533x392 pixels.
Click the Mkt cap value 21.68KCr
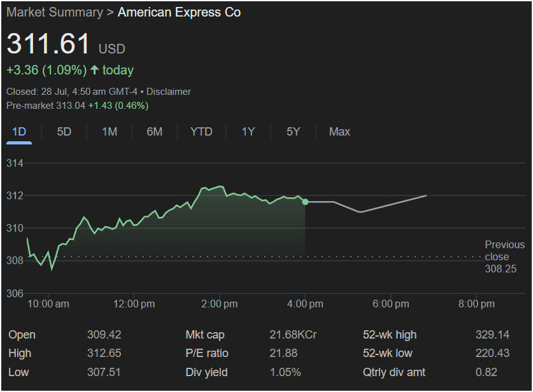click(293, 335)
